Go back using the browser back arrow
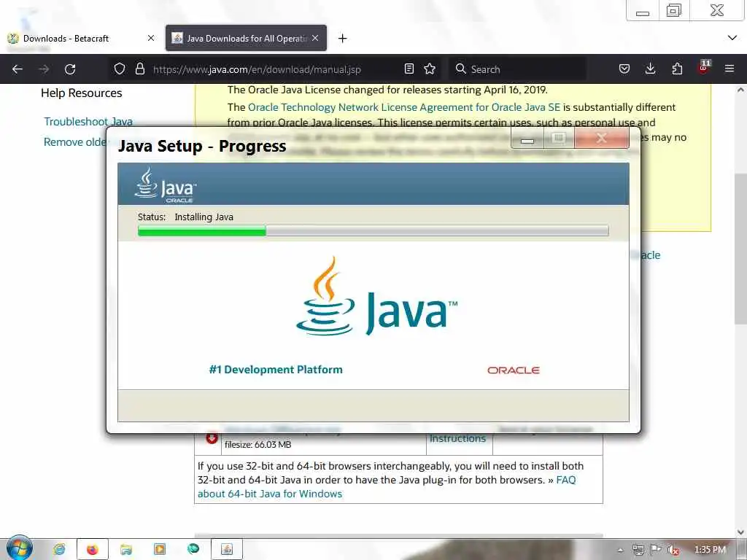This screenshot has height=560, width=747. tap(18, 69)
